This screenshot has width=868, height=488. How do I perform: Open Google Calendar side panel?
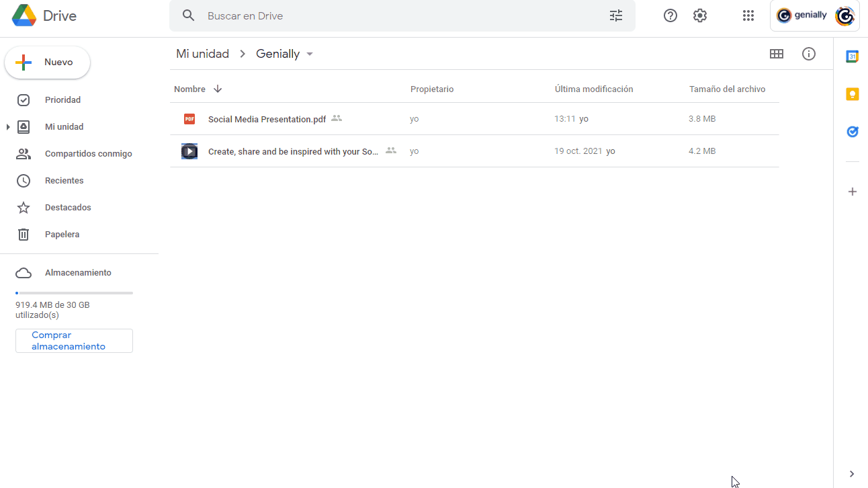point(852,56)
